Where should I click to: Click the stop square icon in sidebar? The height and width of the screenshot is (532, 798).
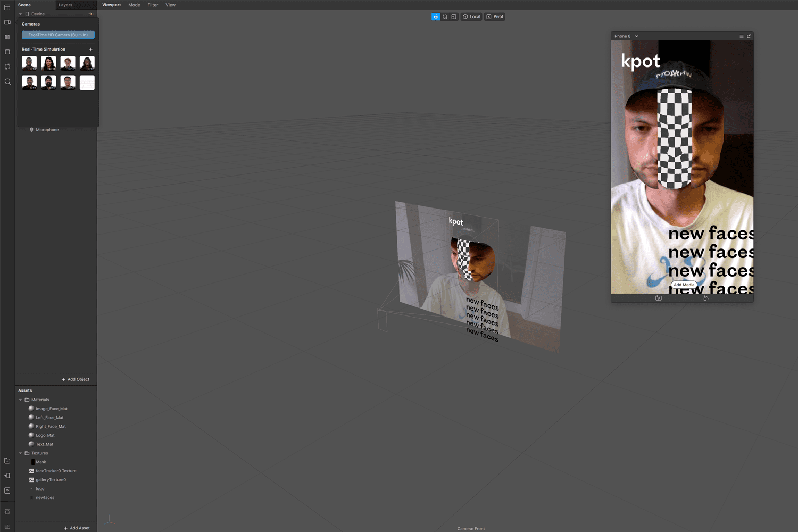(x=7, y=52)
